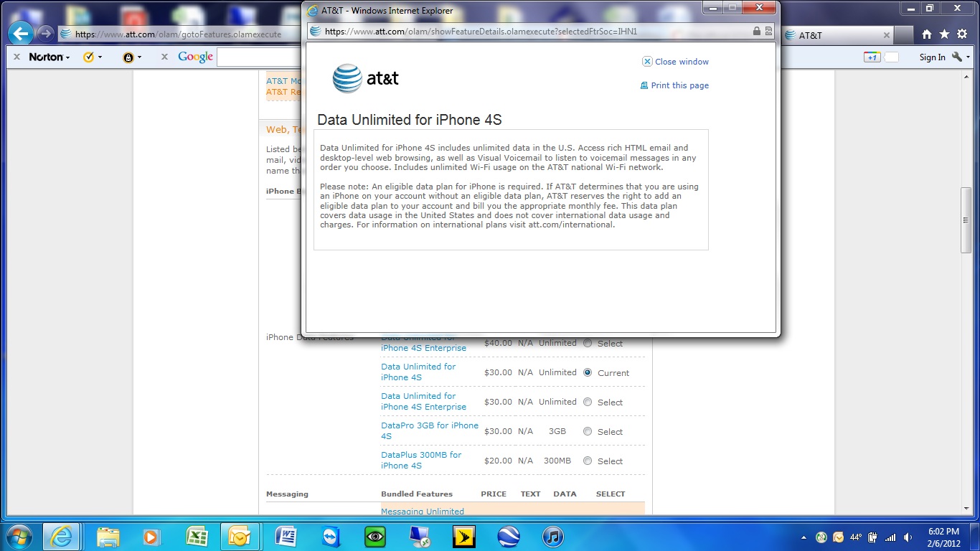Click the network signal tray icon

(890, 537)
